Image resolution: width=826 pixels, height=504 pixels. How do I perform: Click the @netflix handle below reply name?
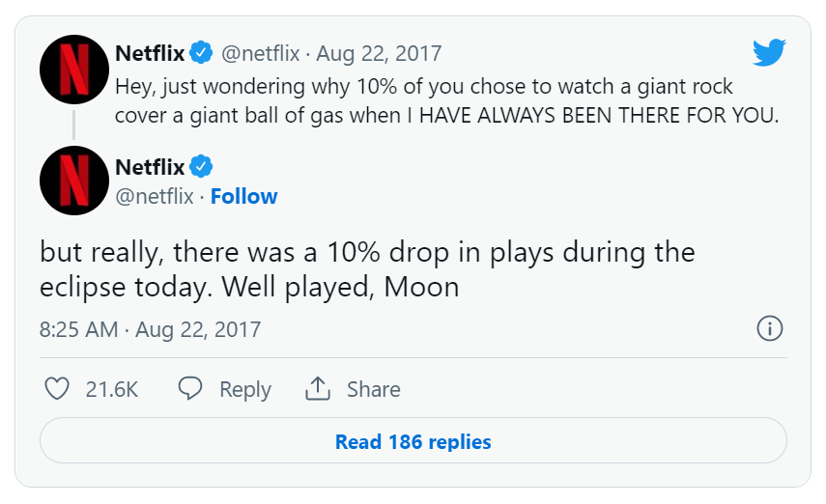coord(155,197)
